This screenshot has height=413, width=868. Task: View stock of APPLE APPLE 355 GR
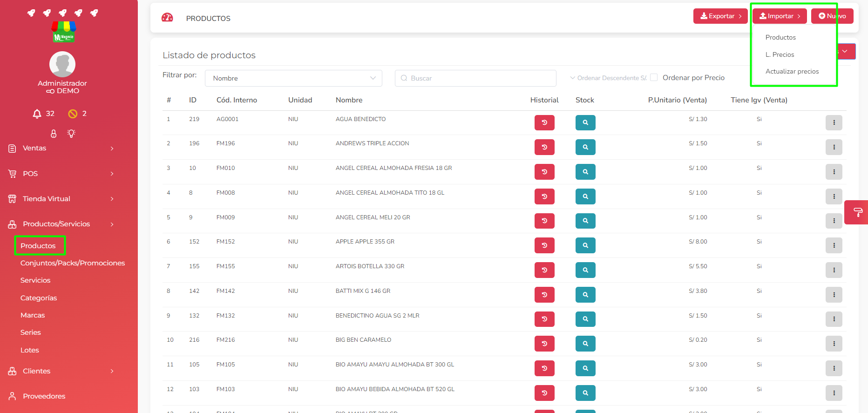click(585, 245)
